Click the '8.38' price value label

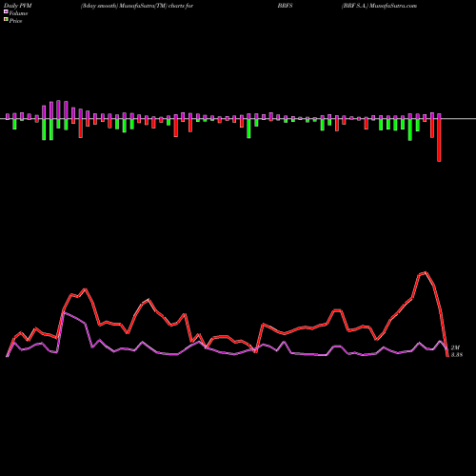pos(457,355)
